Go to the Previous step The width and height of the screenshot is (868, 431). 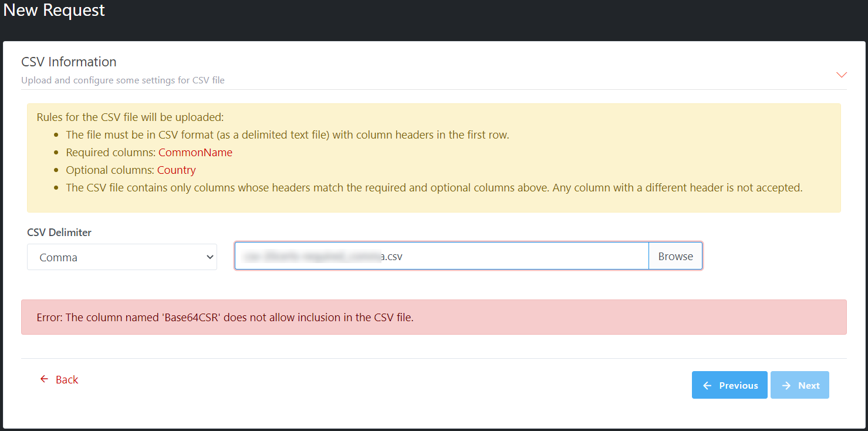click(x=729, y=385)
